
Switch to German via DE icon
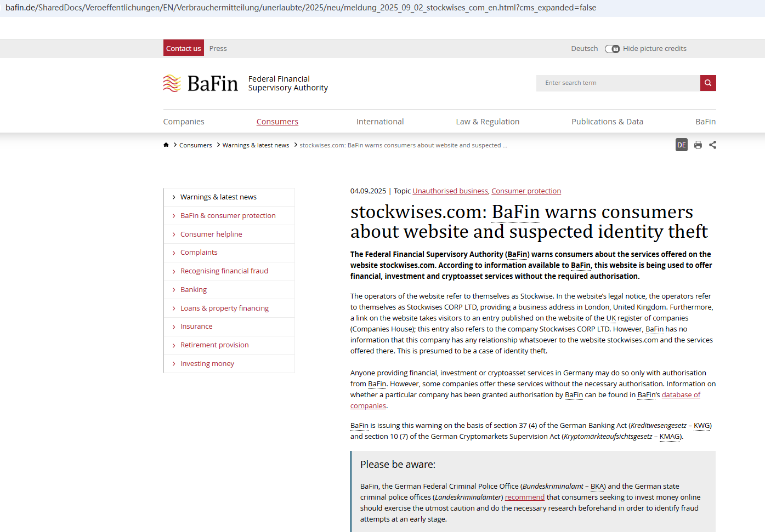[x=682, y=145]
